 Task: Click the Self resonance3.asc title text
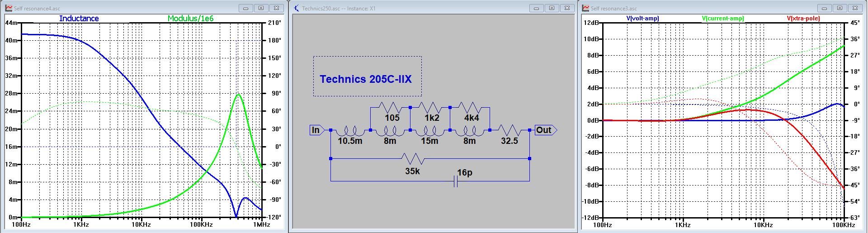coord(614,9)
